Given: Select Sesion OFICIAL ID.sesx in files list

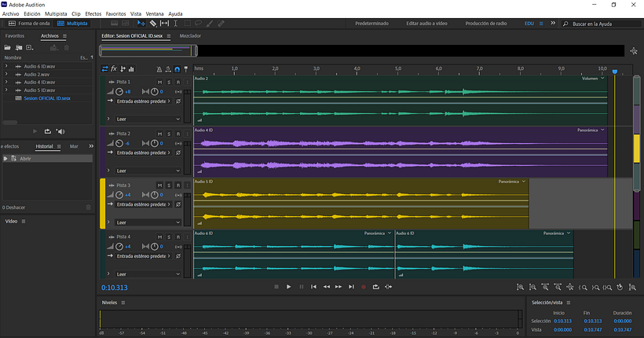Looking at the screenshot, I should [47, 98].
